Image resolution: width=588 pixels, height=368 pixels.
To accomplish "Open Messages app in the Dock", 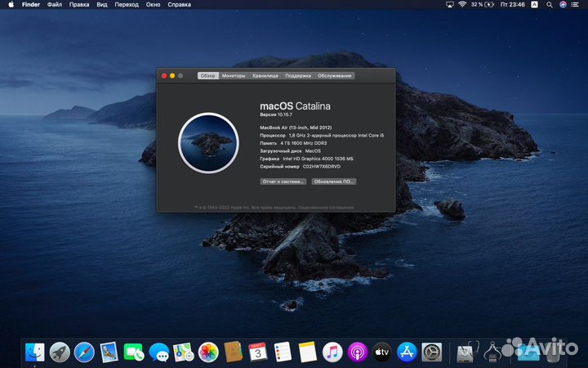I will click(x=158, y=352).
